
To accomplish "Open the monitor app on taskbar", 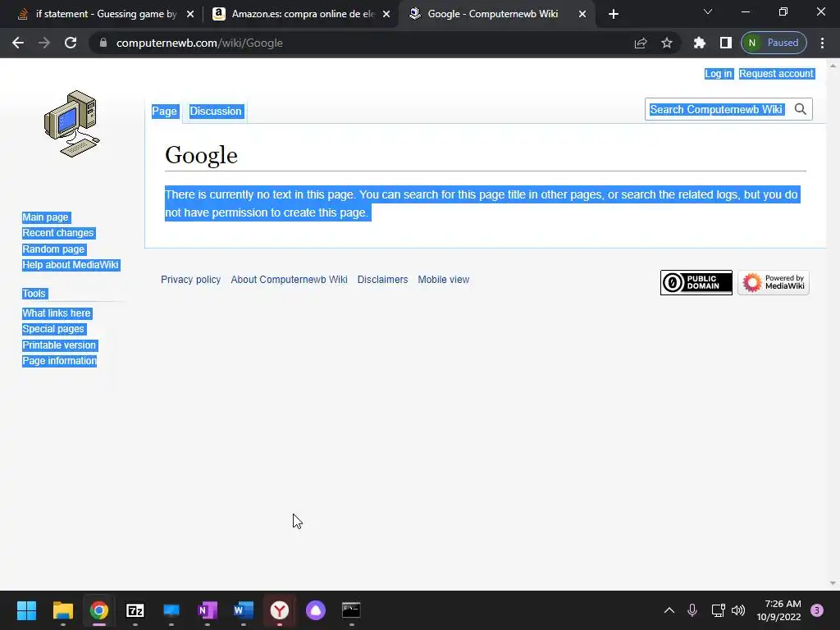I will click(x=171, y=610).
